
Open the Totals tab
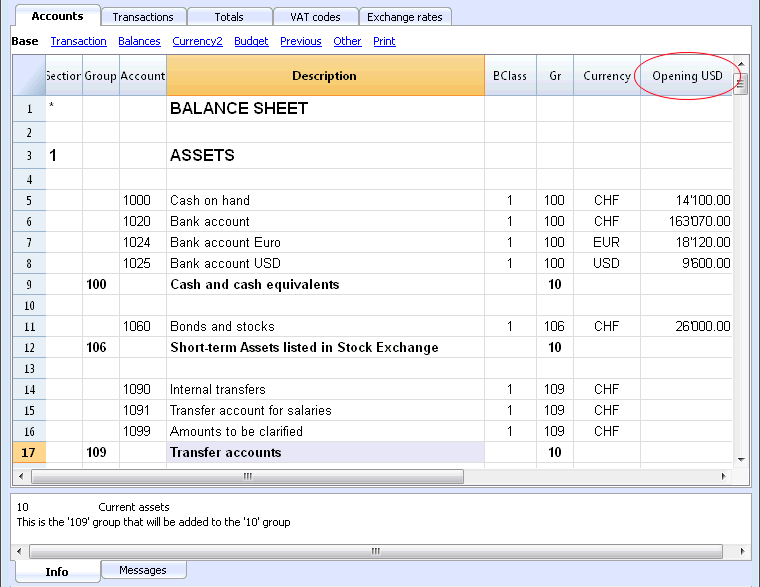pos(229,17)
